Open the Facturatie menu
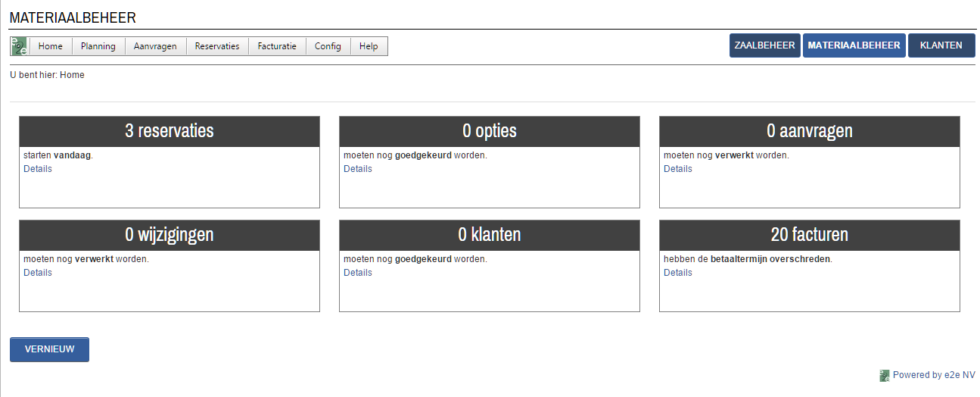Image resolution: width=980 pixels, height=397 pixels. [277, 46]
